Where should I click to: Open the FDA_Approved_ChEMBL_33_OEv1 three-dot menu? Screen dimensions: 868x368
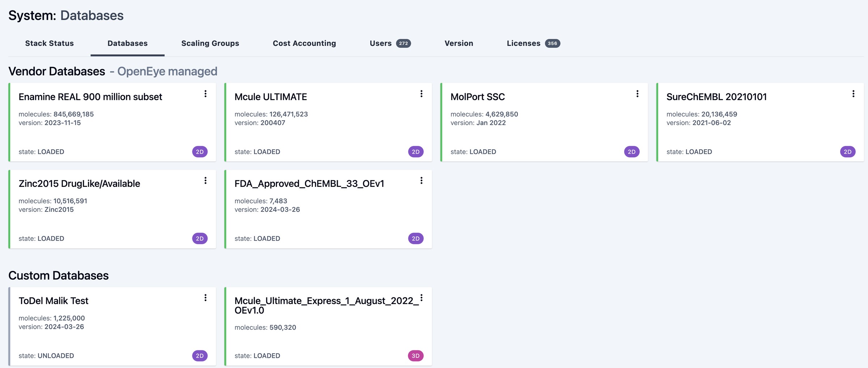click(x=421, y=181)
